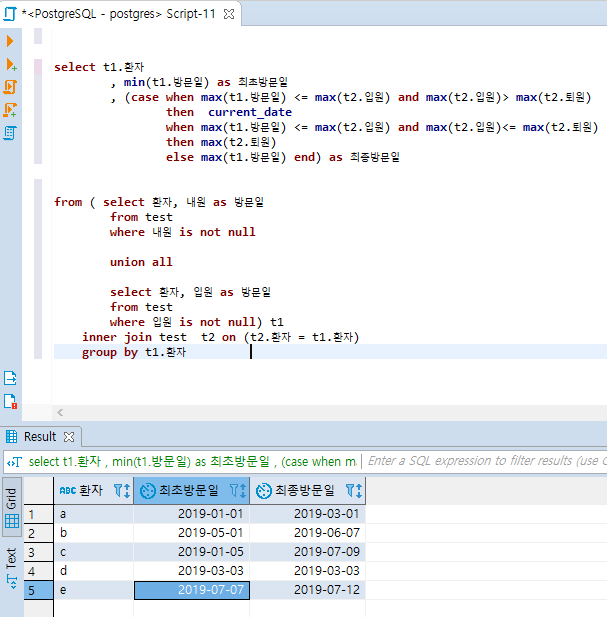Place cursor on 'union all' line
Image resolution: width=607 pixels, height=617 pixels.
click(x=141, y=262)
